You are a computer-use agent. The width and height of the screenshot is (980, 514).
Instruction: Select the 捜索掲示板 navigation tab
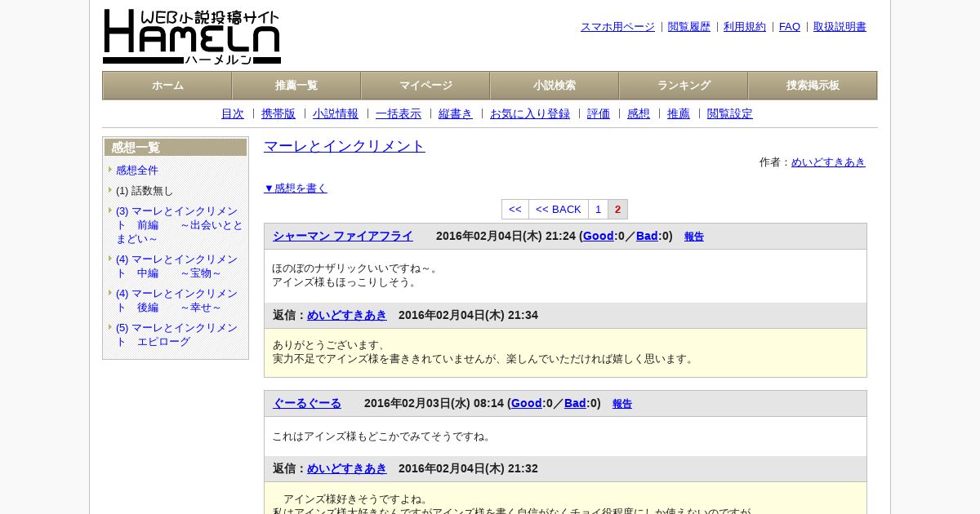[x=813, y=86]
